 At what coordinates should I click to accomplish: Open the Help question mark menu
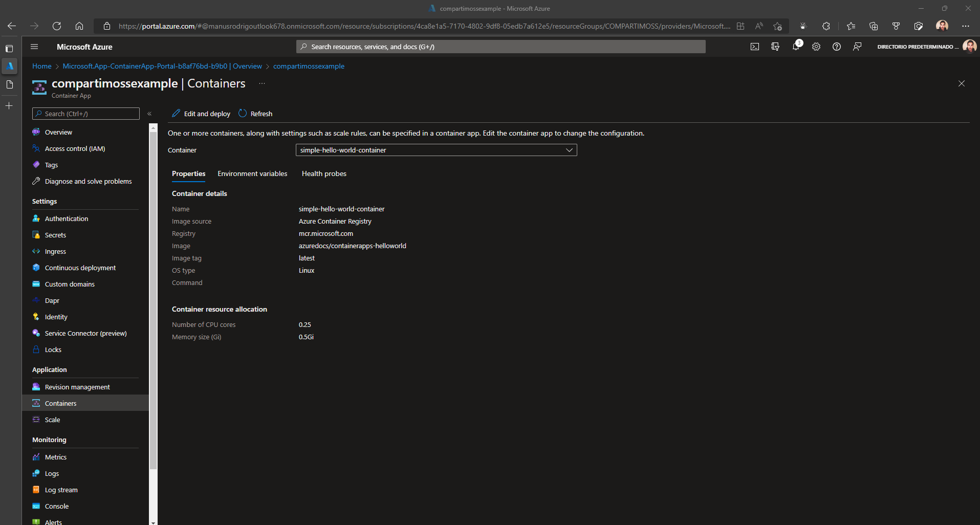coord(837,46)
